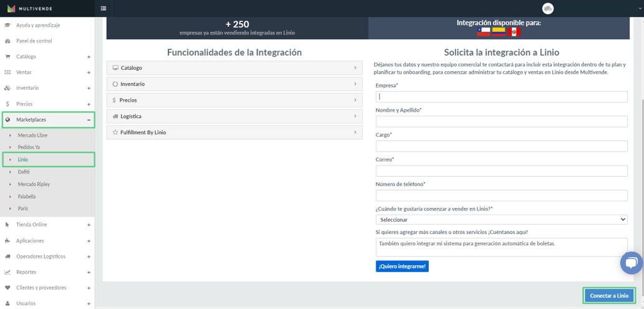Click the Reportes chart icon
Image resolution: width=644 pixels, height=309 pixels.
7,272
